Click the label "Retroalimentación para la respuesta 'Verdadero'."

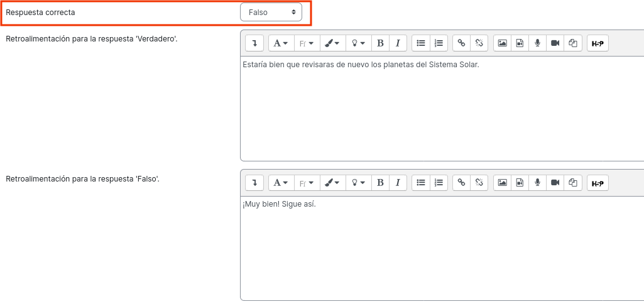pyautogui.click(x=92, y=39)
